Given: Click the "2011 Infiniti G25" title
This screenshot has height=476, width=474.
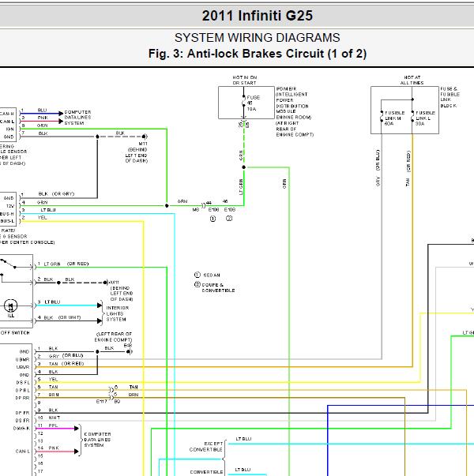Looking at the screenshot, I should [x=257, y=16].
